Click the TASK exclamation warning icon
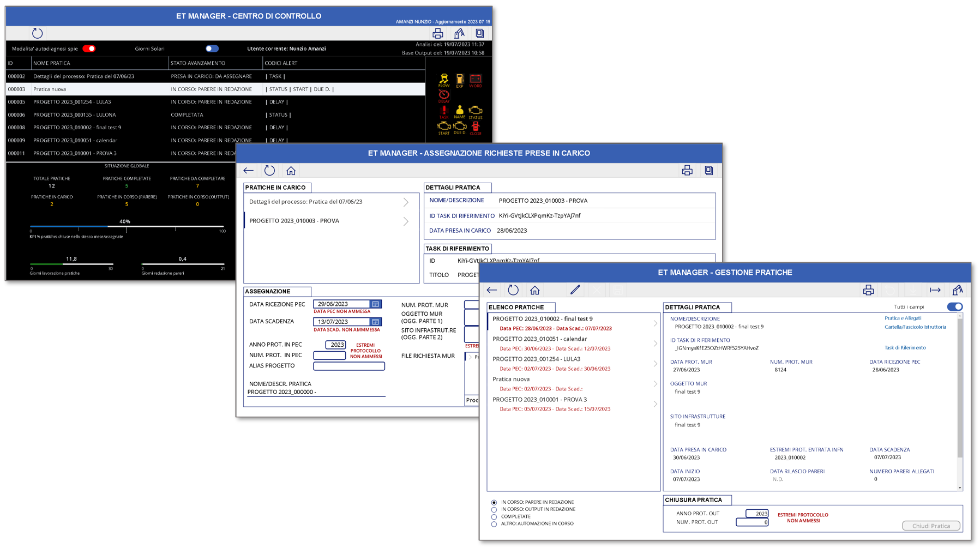980x548 pixels. click(444, 112)
